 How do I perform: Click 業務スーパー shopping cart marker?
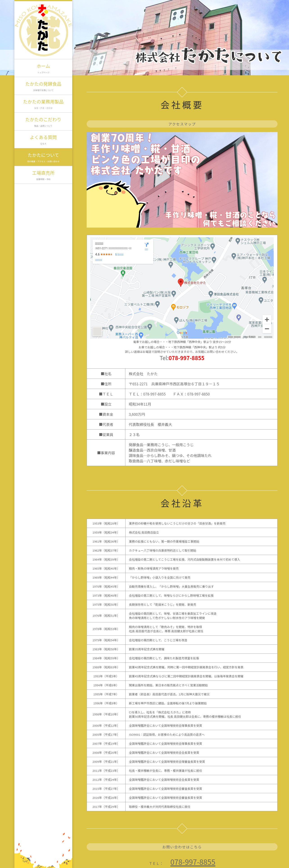141,335
